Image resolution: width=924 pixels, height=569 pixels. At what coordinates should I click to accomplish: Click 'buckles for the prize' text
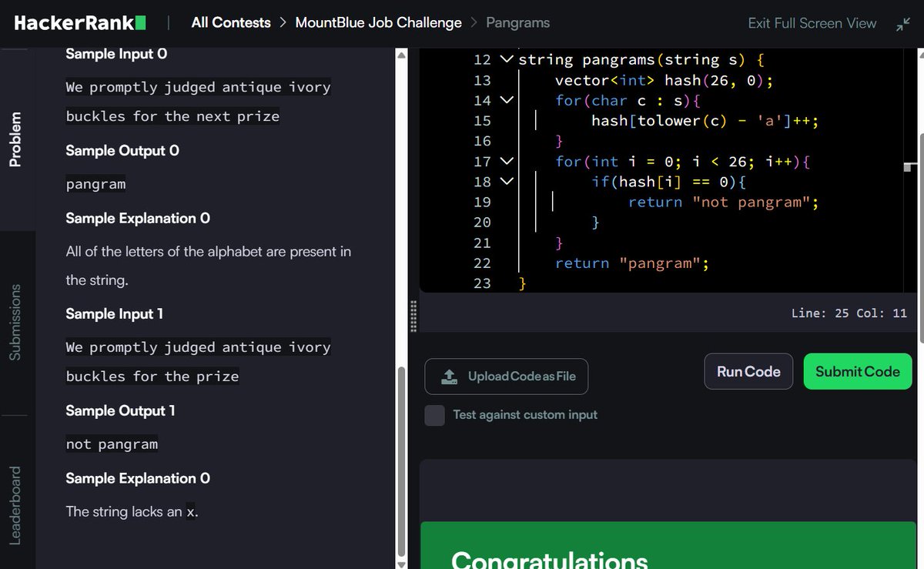tap(152, 377)
